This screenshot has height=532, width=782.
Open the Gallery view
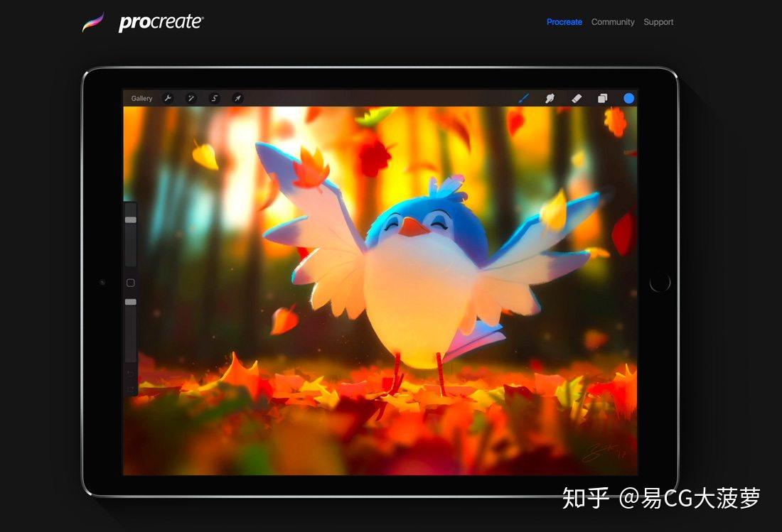141,98
